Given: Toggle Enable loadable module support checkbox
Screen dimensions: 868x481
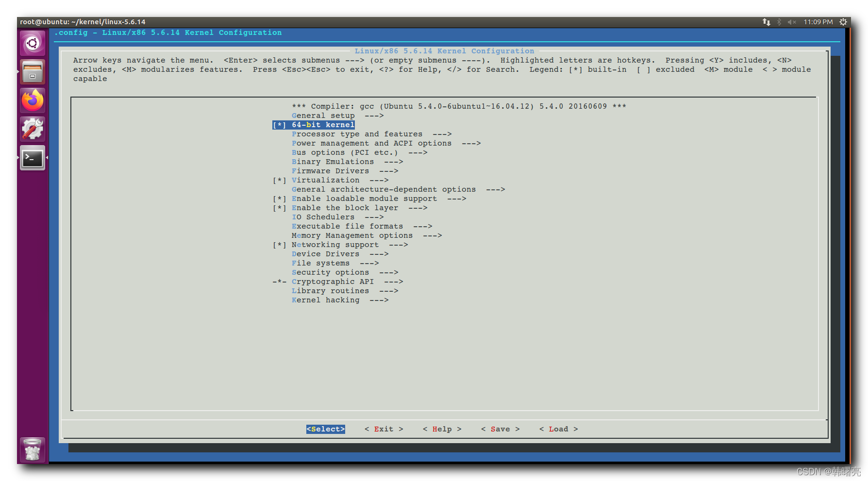Looking at the screenshot, I should 279,199.
